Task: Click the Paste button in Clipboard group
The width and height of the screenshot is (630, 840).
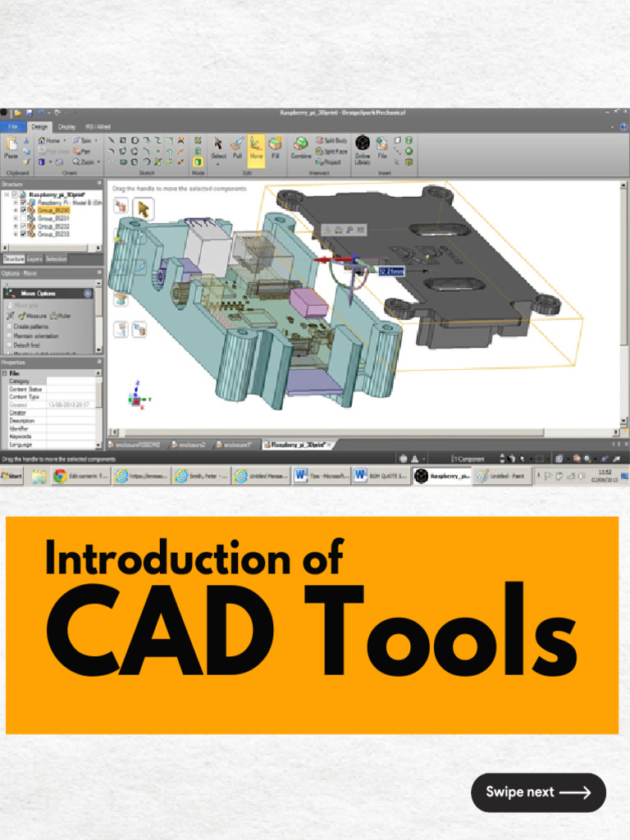Action: (11, 148)
